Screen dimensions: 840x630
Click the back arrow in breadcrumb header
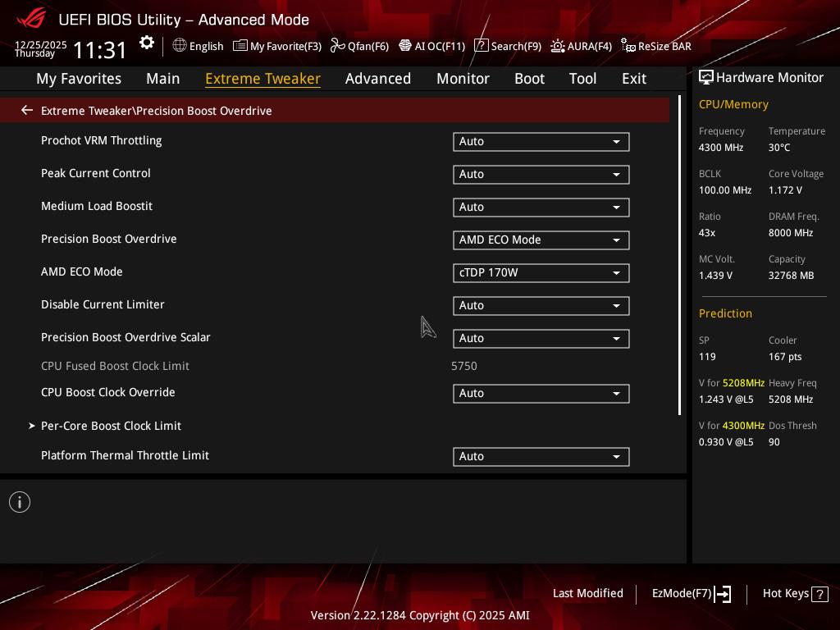click(27, 111)
